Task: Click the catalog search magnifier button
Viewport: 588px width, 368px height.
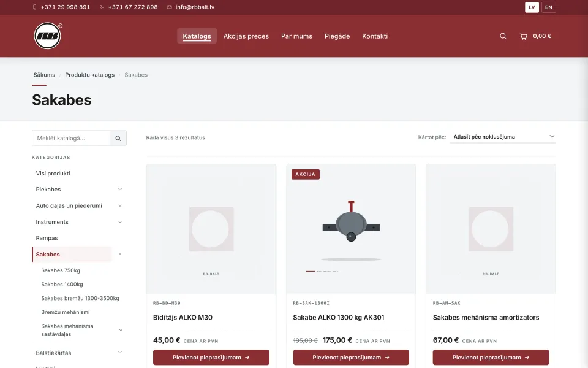Action: [x=118, y=138]
